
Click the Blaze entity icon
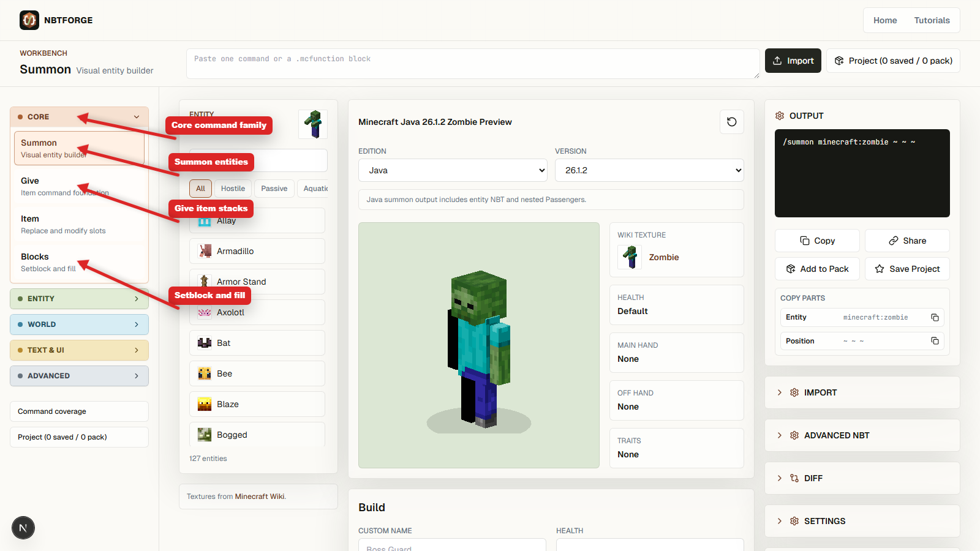tap(205, 404)
